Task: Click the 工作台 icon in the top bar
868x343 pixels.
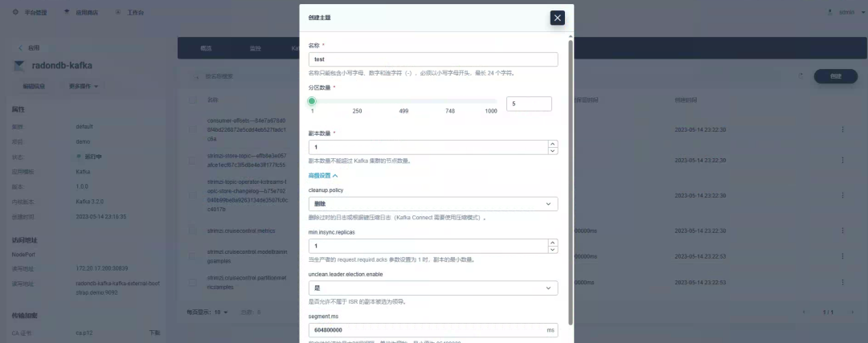Action: coord(118,11)
